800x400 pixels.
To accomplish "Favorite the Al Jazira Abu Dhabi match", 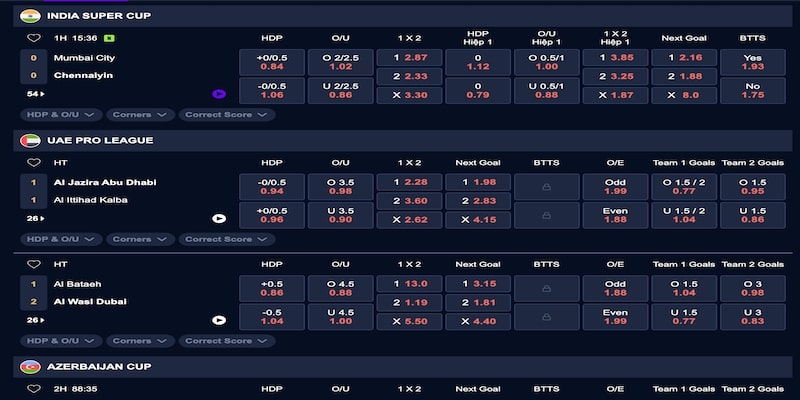I will tap(33, 162).
